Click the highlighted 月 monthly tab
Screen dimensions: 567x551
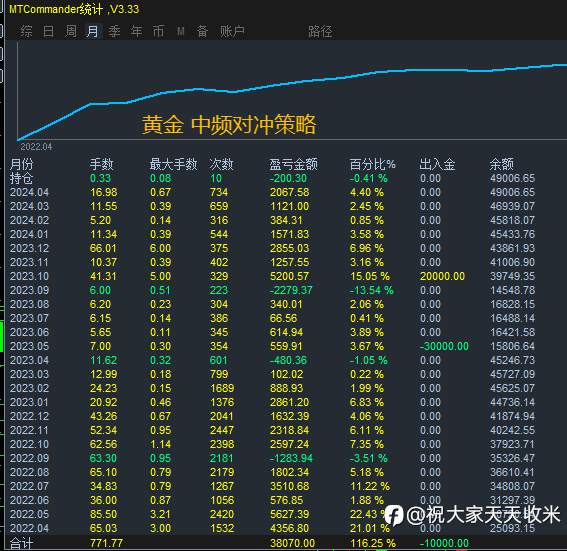point(93,31)
